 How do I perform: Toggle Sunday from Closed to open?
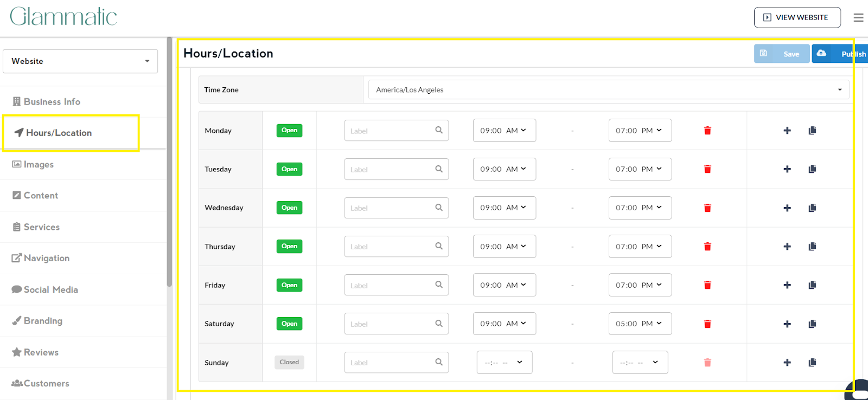pos(289,362)
